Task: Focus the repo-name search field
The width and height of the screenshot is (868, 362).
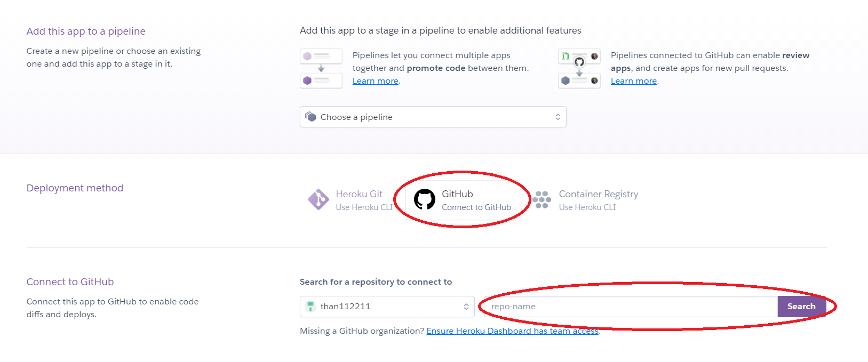Action: coord(630,307)
